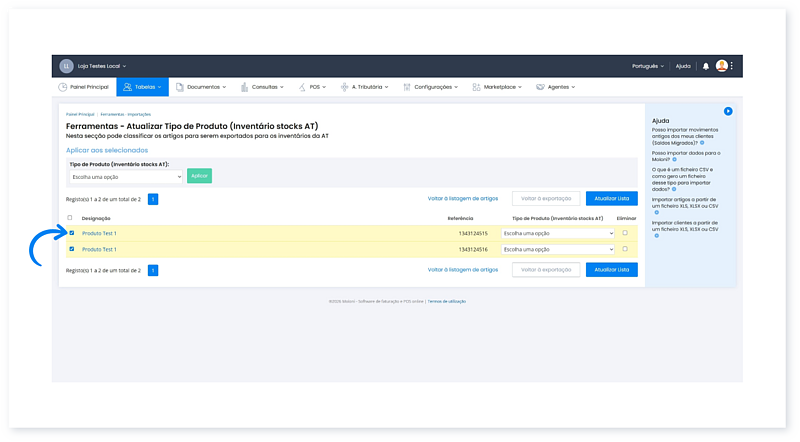Expand the Loja Testes Local selector
This screenshot has height=442, width=800.
coord(102,66)
